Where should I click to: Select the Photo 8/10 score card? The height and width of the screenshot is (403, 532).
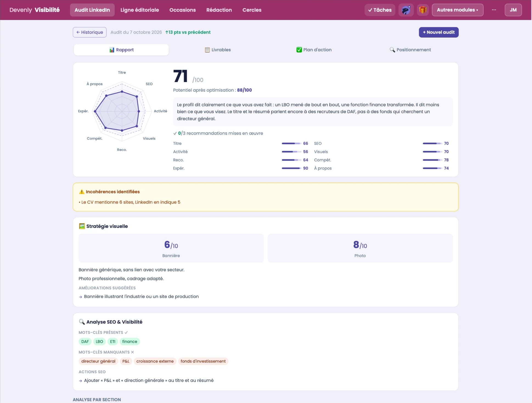click(x=360, y=248)
